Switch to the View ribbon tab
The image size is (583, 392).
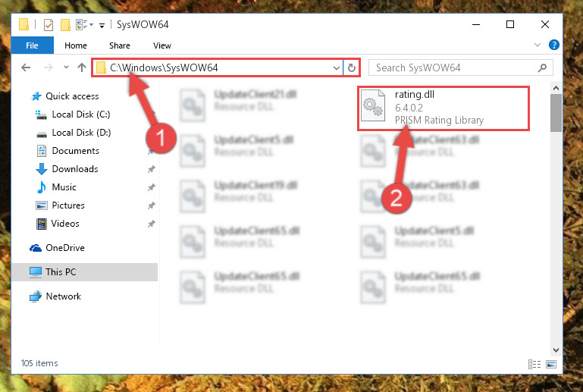pos(162,45)
